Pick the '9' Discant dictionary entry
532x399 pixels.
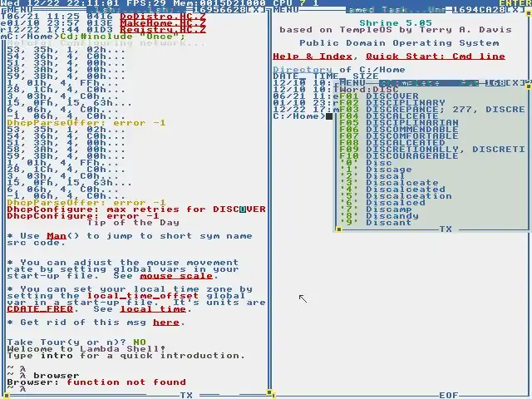[x=376, y=223]
